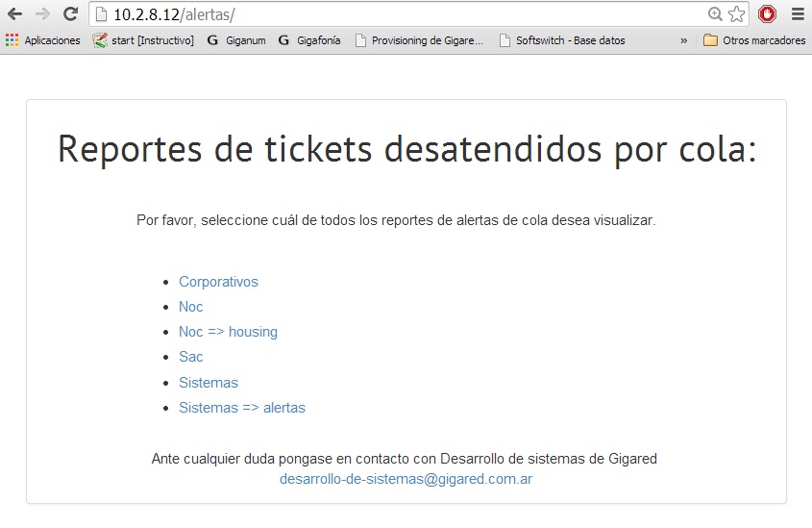The image size is (812, 528).
Task: Open the Noc report link
Action: (190, 307)
